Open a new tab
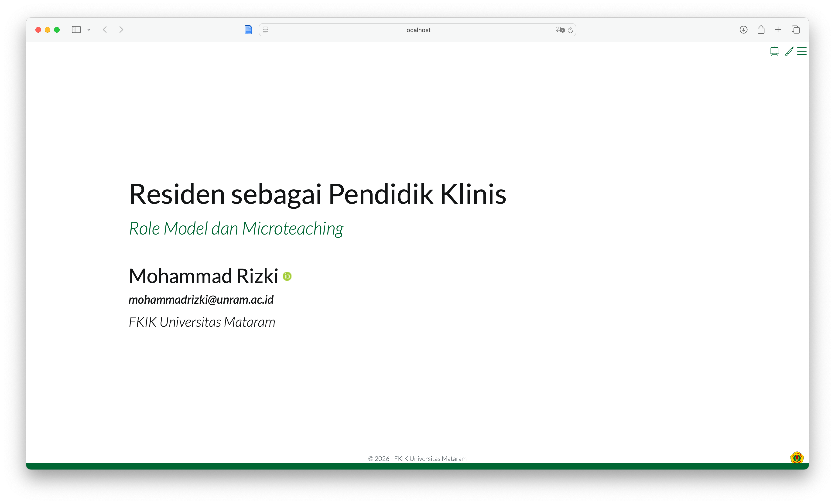 (778, 30)
